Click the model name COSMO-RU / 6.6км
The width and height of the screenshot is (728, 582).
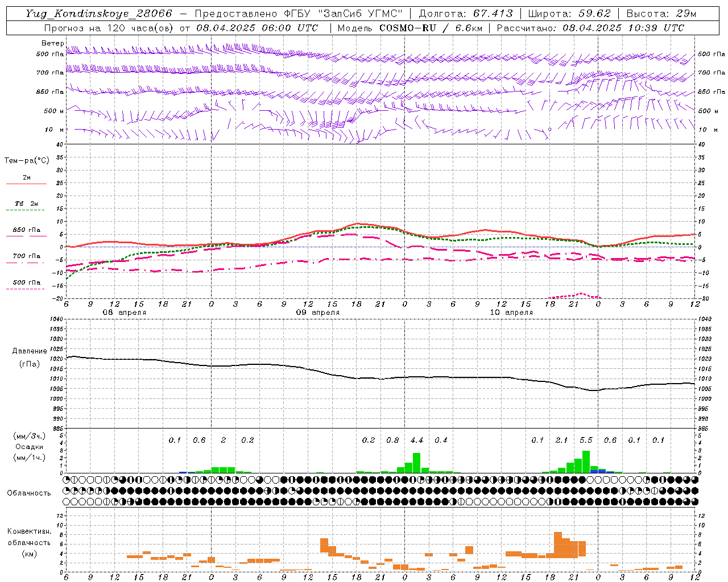(432, 28)
